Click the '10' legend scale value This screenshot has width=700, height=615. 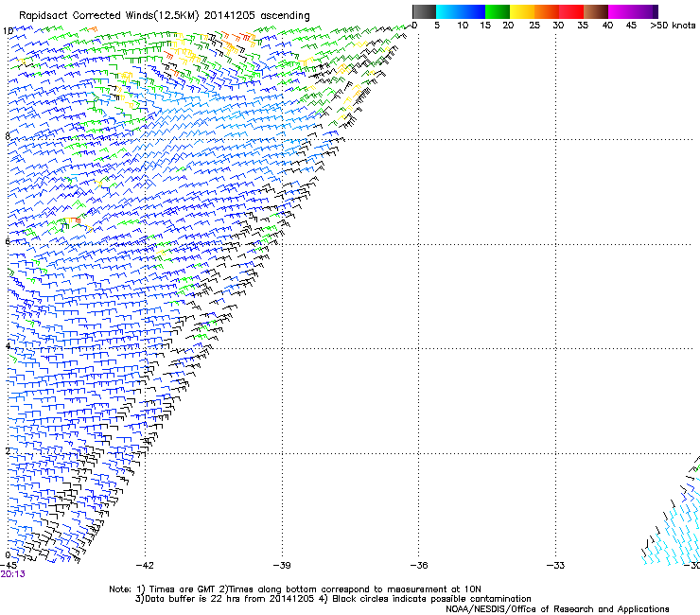tap(463, 26)
